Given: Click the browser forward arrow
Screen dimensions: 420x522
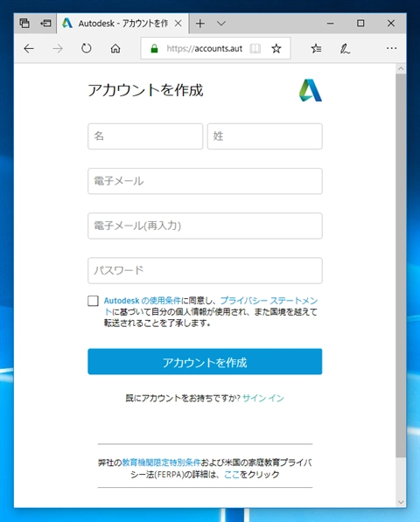Looking at the screenshot, I should click(x=58, y=49).
